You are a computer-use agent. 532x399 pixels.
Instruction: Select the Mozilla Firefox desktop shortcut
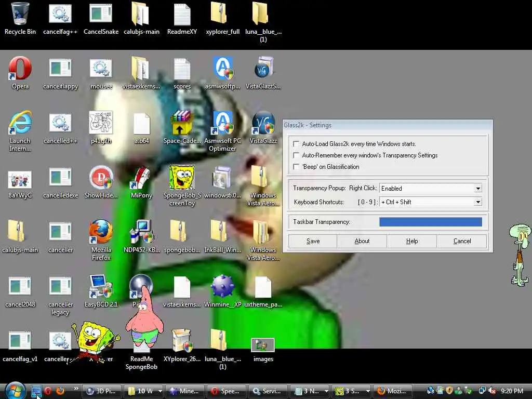coord(101,240)
